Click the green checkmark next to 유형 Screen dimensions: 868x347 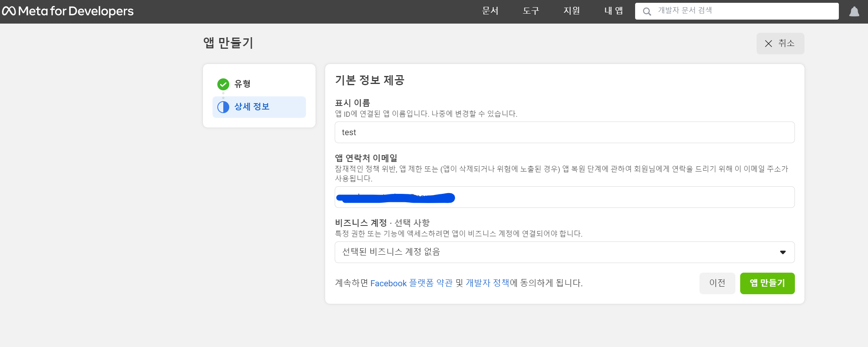223,84
